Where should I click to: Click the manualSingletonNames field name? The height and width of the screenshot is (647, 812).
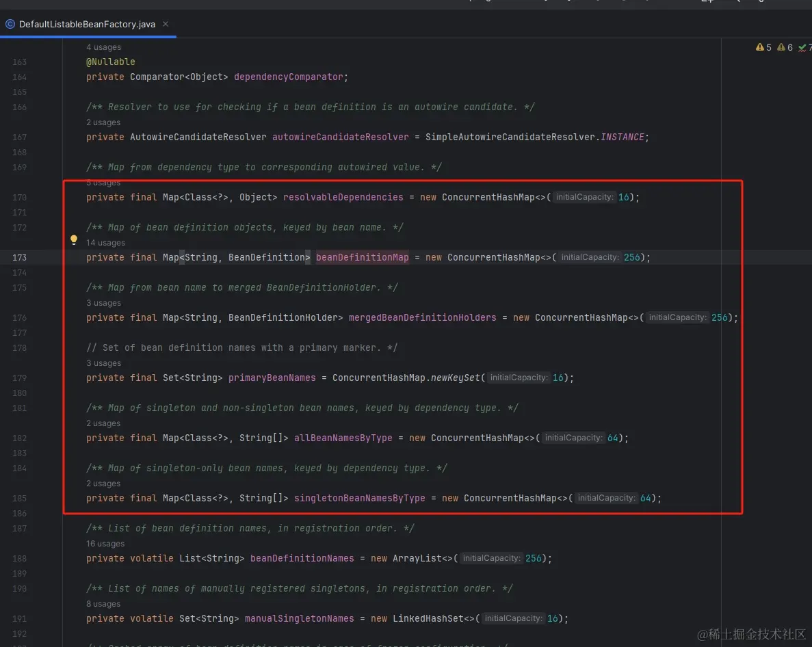[300, 618]
